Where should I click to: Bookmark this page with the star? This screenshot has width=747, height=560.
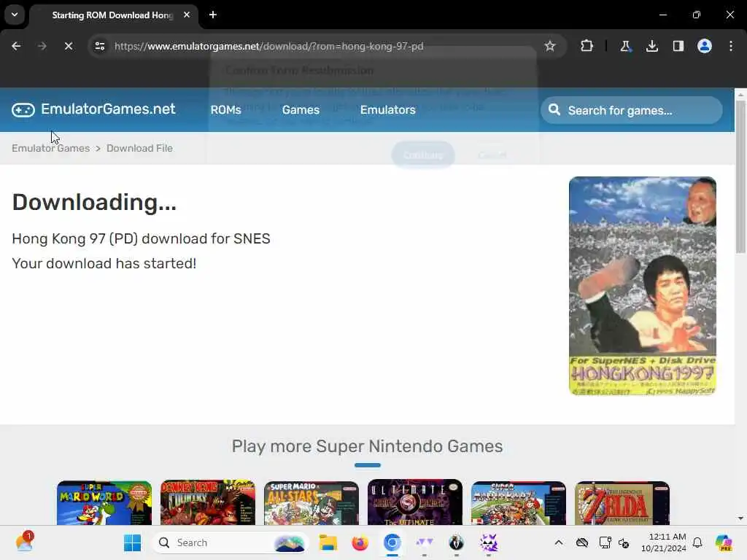[550, 46]
